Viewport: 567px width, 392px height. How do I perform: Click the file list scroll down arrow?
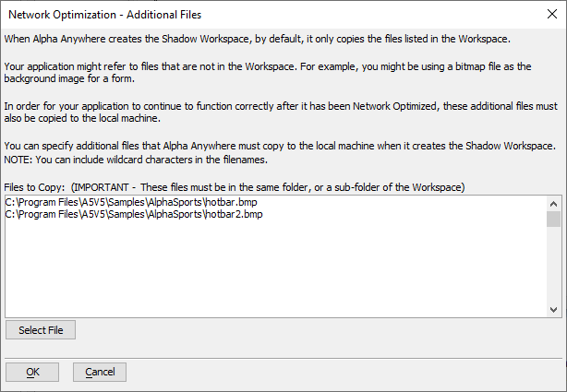pos(553,310)
